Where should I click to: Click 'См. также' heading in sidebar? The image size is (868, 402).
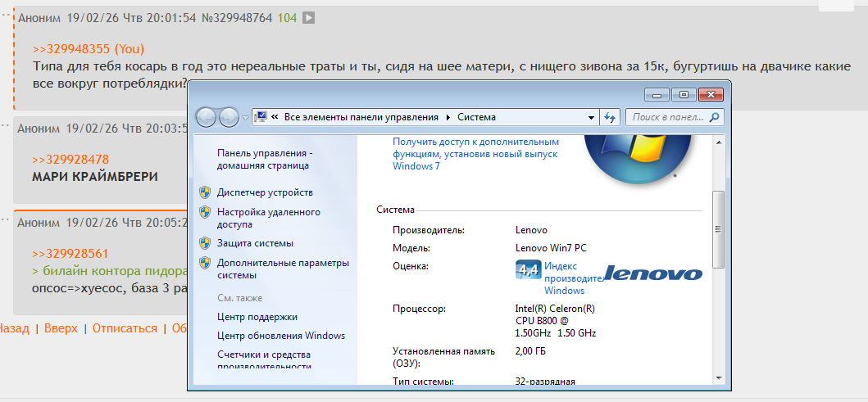pos(239,298)
